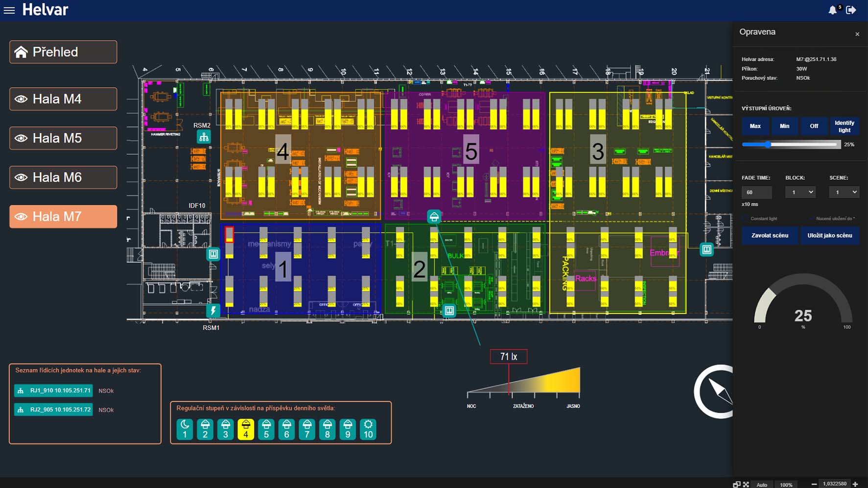Open the Hala M4 view
The height and width of the screenshot is (488, 868).
coord(63,99)
